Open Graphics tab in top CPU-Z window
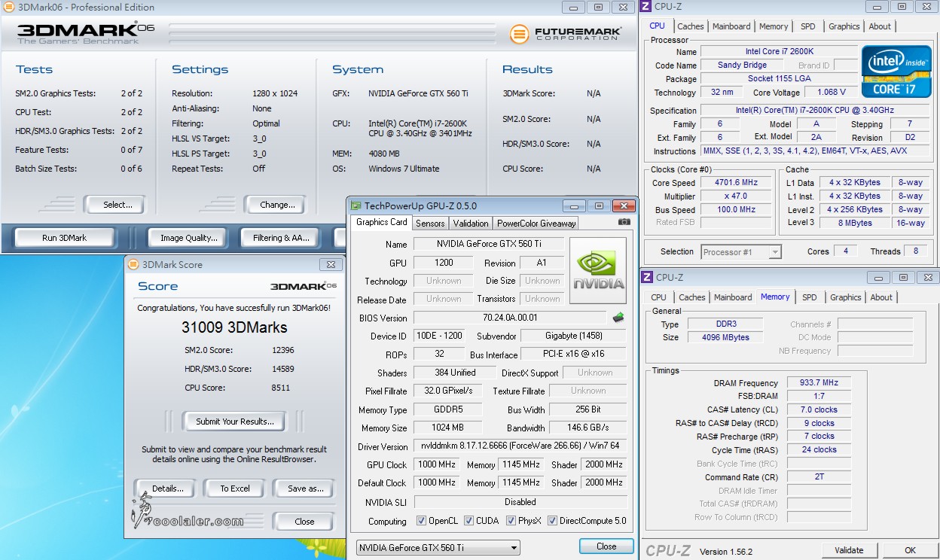Screen dimensions: 940x560 pyautogui.click(x=844, y=26)
